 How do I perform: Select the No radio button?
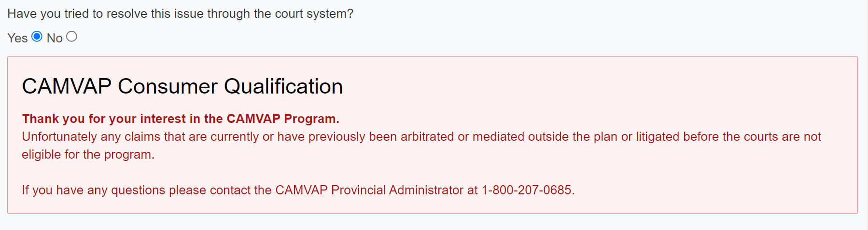[71, 37]
